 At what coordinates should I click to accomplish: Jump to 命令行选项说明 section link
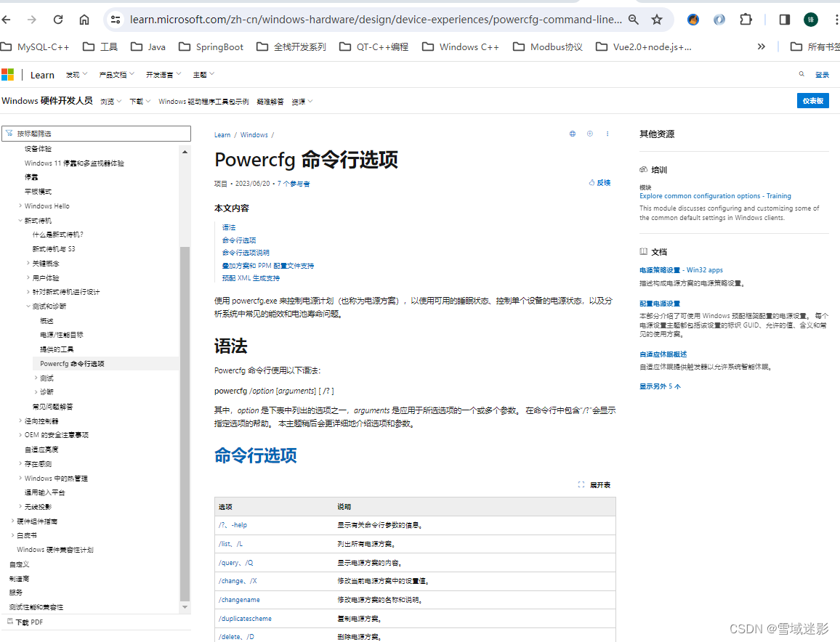tap(246, 253)
